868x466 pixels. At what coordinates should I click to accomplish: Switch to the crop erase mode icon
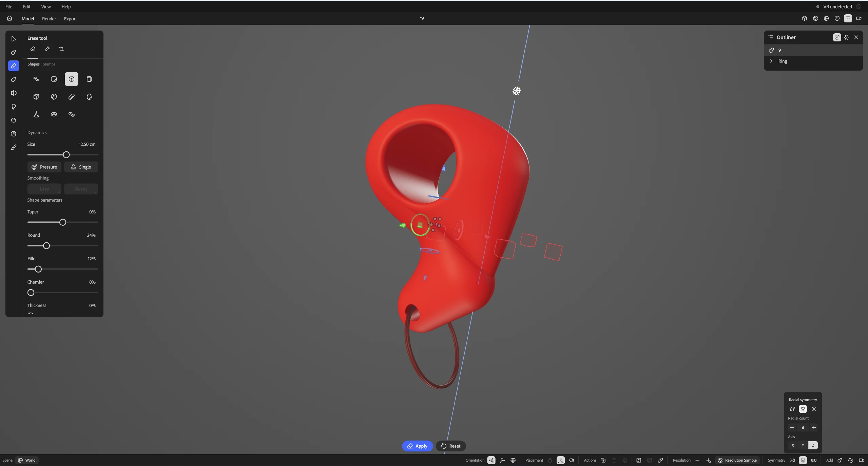click(x=61, y=49)
